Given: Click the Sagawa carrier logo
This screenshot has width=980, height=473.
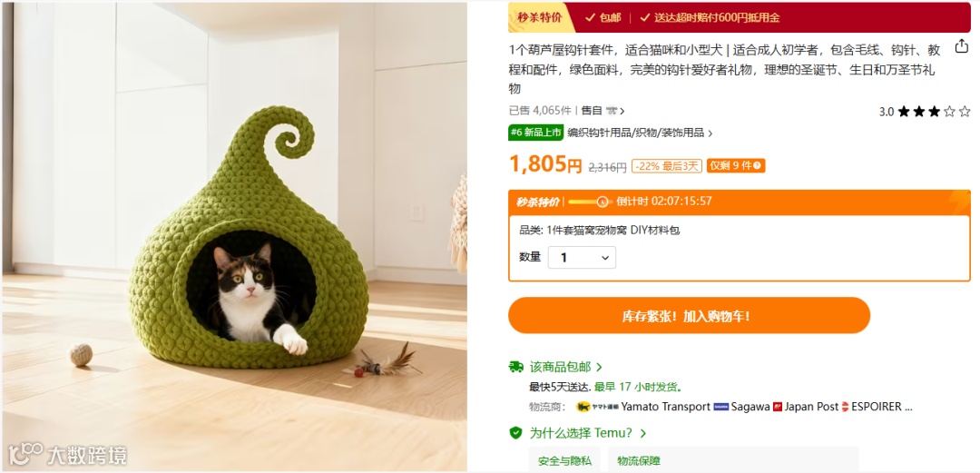Looking at the screenshot, I should tap(721, 407).
